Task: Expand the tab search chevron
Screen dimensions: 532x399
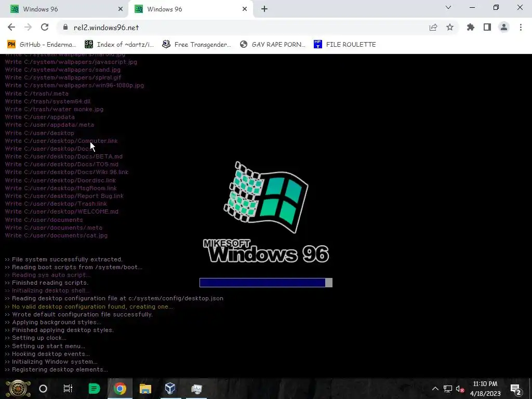Action: (x=448, y=7)
